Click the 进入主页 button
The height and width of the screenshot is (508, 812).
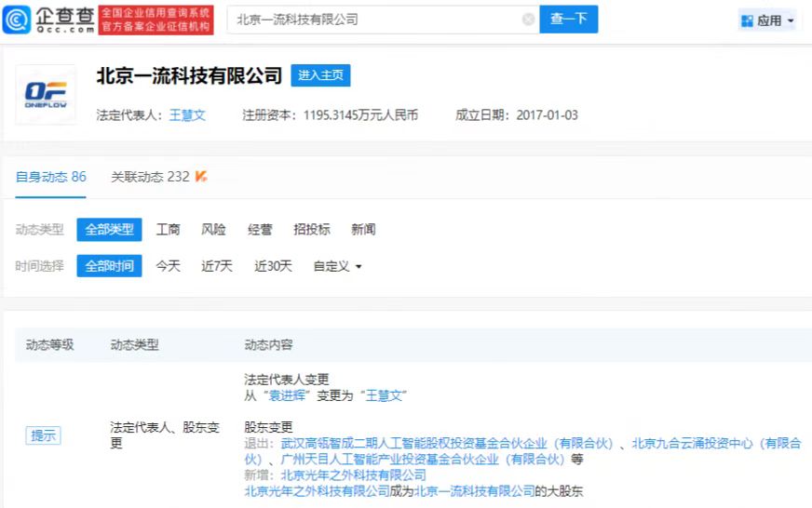(320, 75)
